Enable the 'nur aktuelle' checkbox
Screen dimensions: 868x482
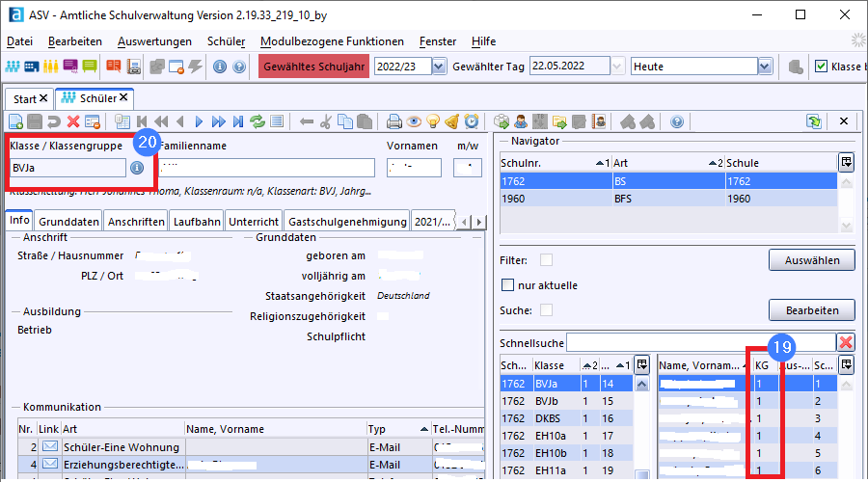point(507,285)
